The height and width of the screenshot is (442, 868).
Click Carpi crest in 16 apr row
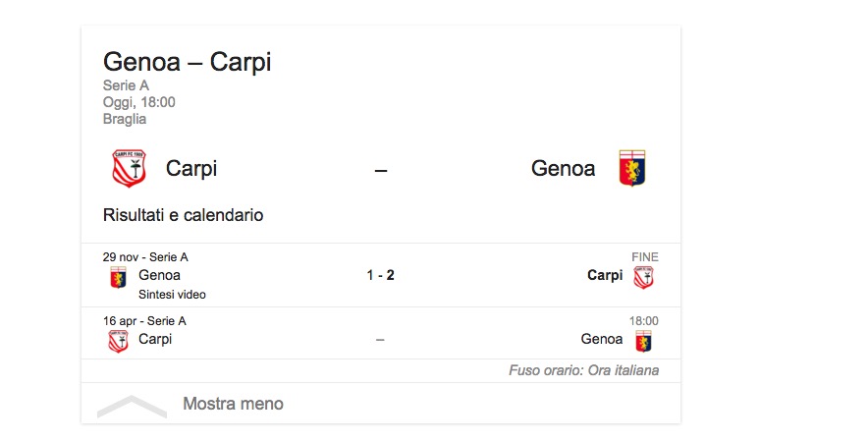click(x=118, y=340)
